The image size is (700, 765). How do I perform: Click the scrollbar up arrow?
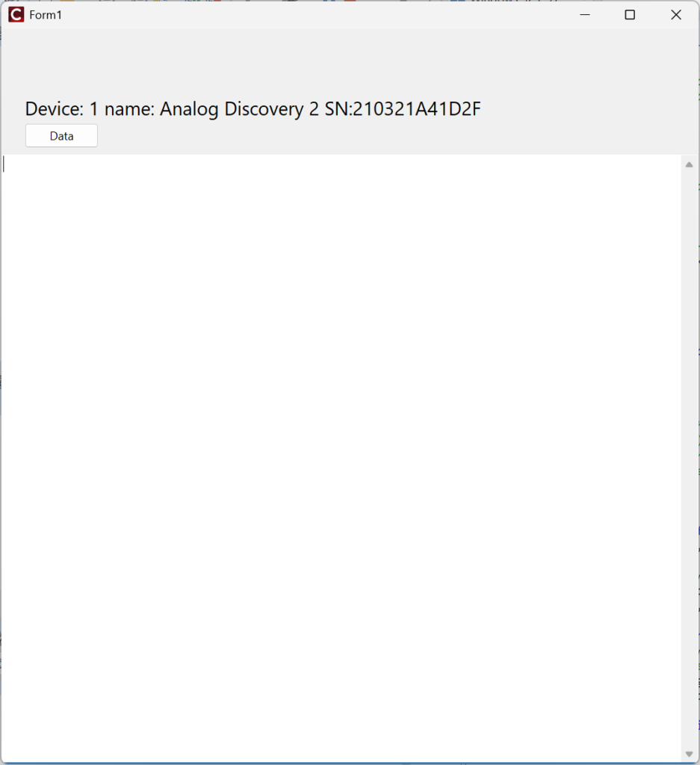[x=690, y=164]
